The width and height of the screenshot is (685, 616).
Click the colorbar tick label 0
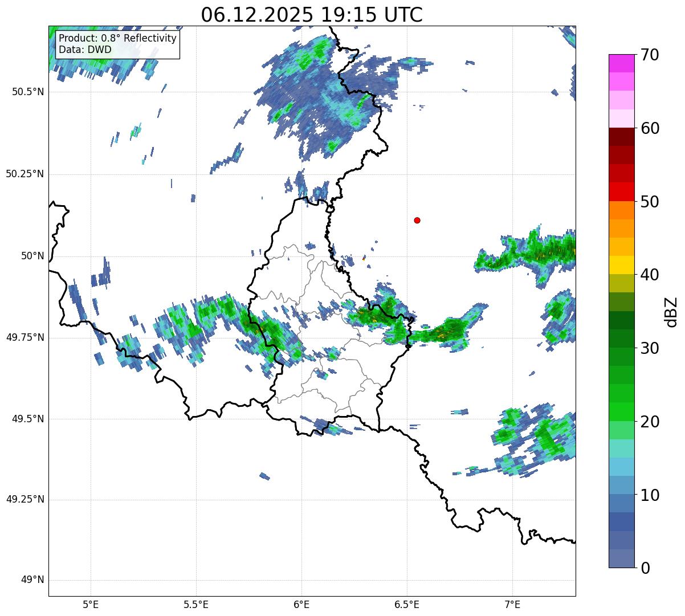(x=645, y=568)
